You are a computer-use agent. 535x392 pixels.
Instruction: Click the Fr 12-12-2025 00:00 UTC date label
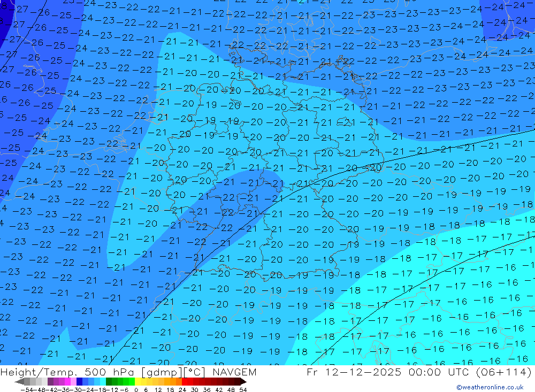[x=419, y=372]
